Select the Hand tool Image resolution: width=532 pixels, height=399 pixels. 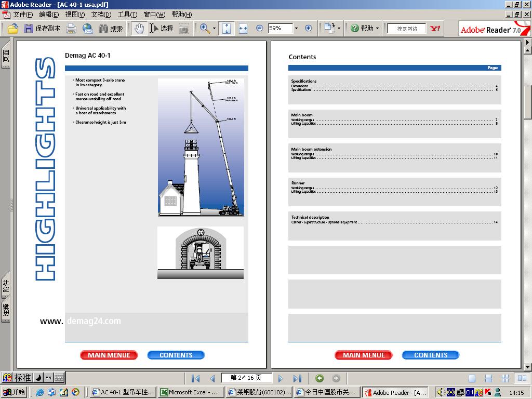pos(139,29)
